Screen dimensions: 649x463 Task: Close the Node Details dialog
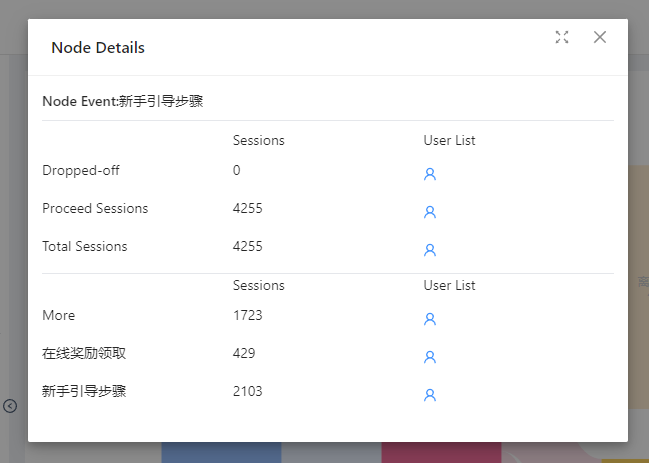click(600, 37)
